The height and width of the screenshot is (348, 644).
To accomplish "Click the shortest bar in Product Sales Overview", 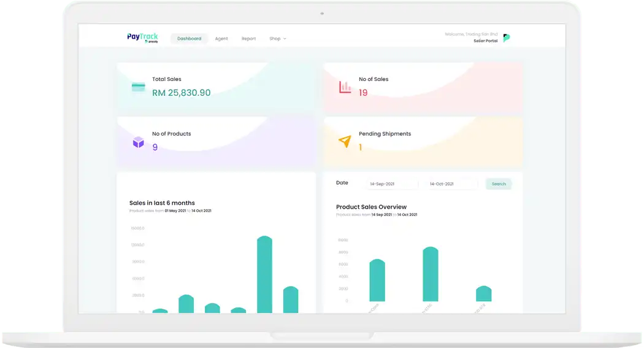I will [483, 294].
